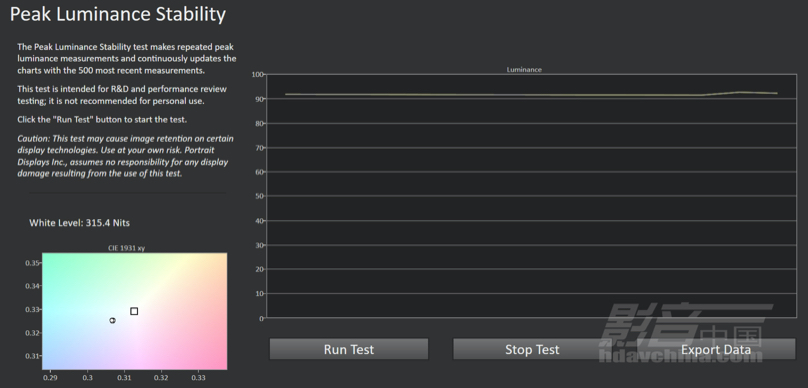Click the 50 label on Luminance axis

point(259,196)
